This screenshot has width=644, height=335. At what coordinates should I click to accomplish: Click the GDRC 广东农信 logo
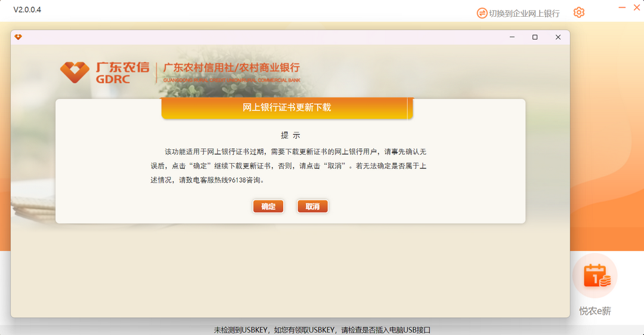(x=105, y=72)
